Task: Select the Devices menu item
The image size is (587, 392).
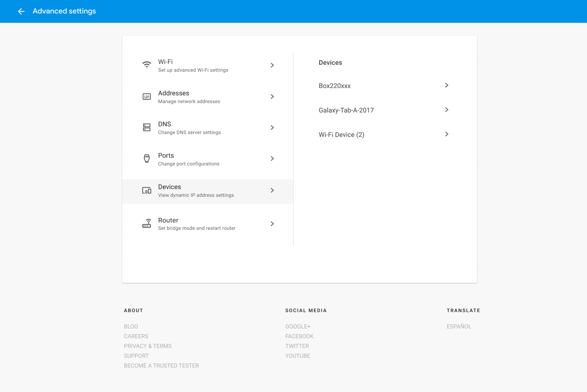Action: pyautogui.click(x=208, y=191)
